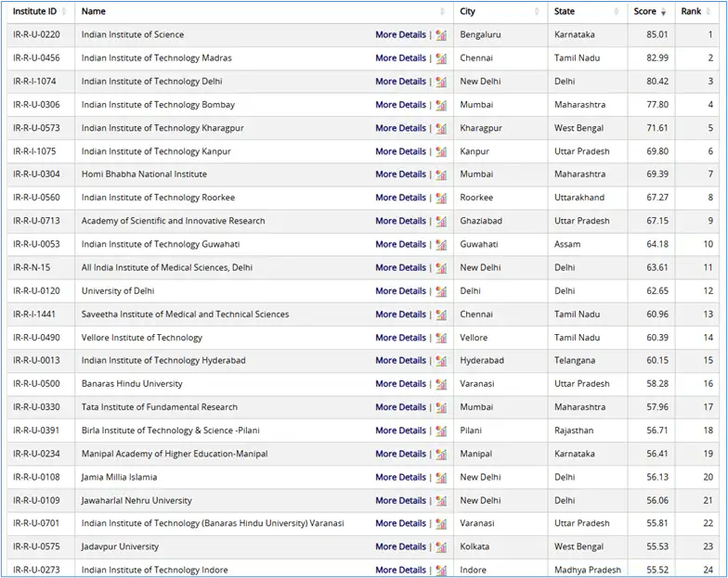This screenshot has height=578, width=728.
Task: Click More Details for Vellore Institute of Technology
Action: (x=401, y=338)
